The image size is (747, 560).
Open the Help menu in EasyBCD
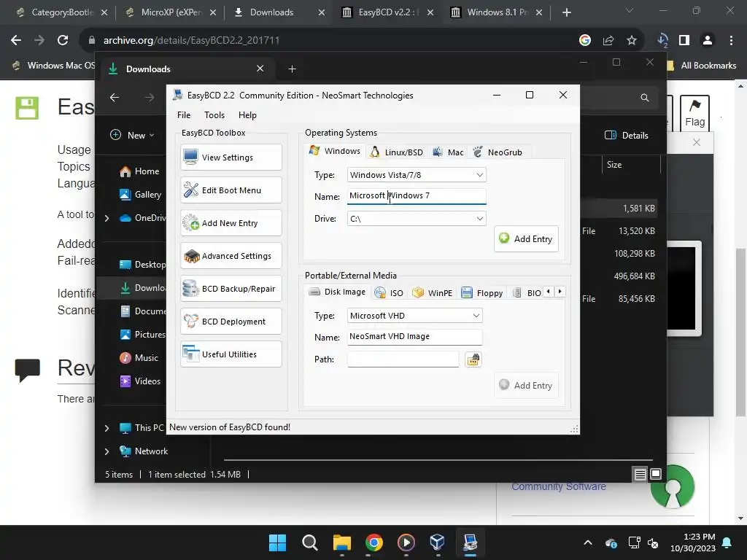[x=247, y=114]
